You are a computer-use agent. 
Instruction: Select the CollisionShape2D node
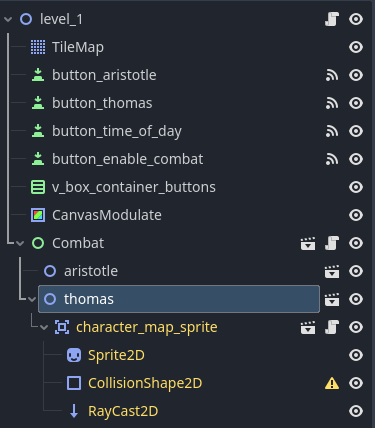click(145, 383)
